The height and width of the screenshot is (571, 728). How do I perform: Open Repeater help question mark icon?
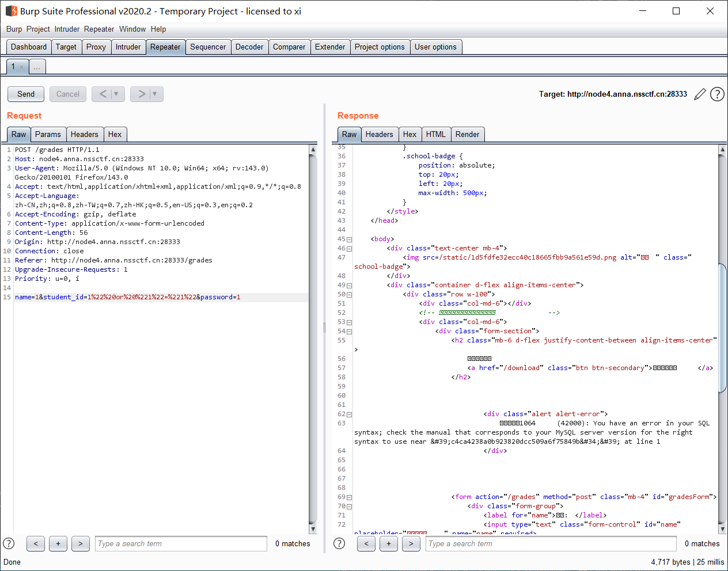coord(717,94)
